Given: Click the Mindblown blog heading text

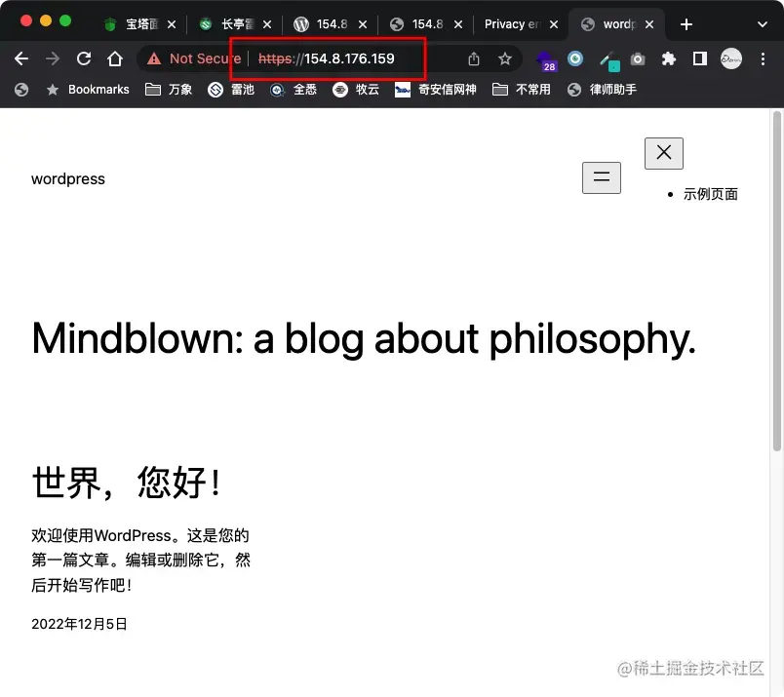Looking at the screenshot, I should coord(364,339).
